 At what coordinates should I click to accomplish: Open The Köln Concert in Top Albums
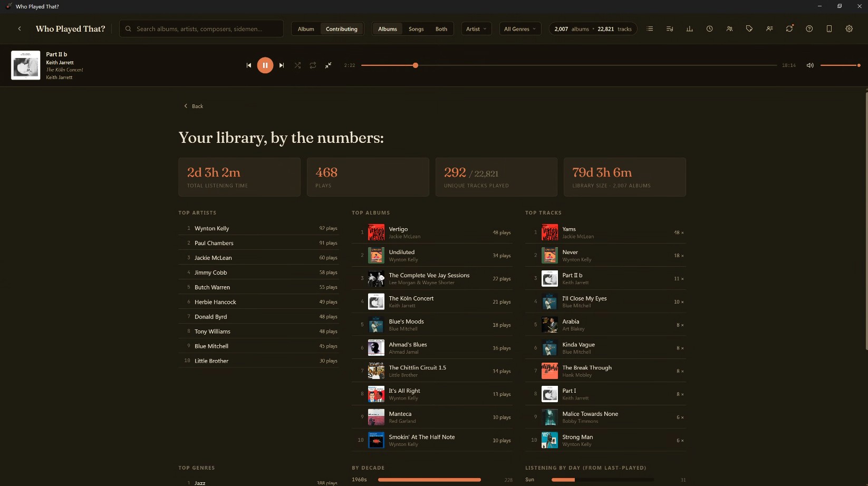[x=432, y=302]
